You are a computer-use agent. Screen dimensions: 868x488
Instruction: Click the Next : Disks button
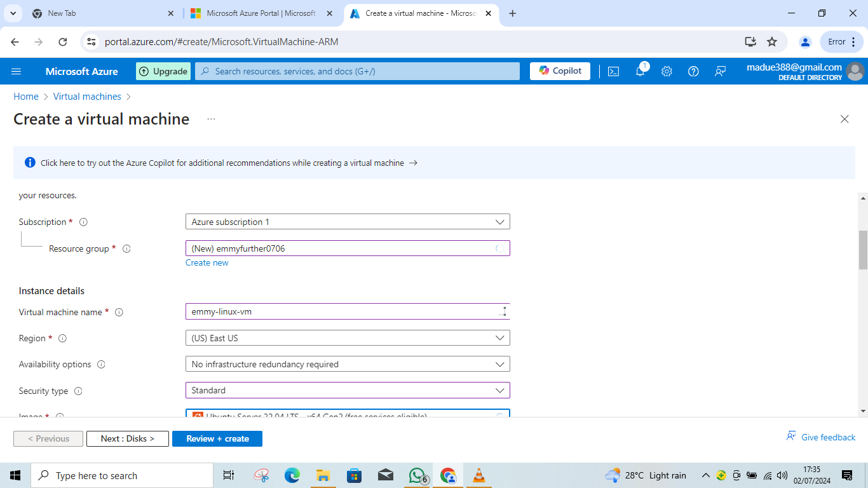click(128, 438)
